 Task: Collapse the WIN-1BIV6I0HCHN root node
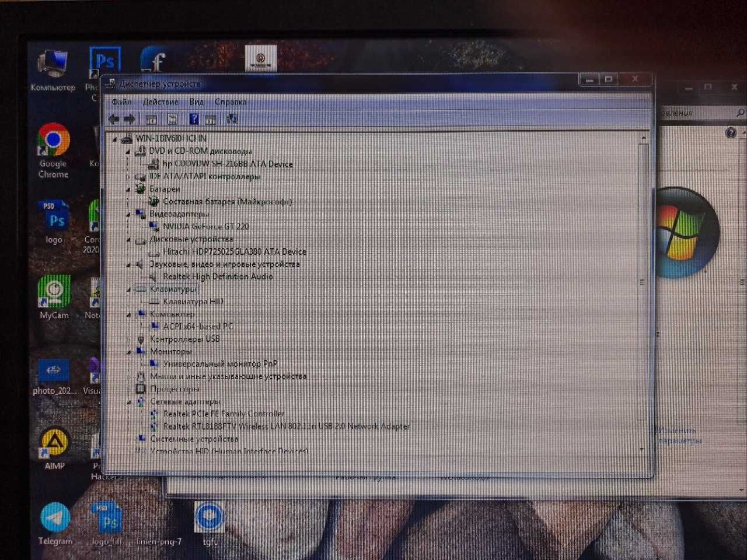(x=115, y=139)
